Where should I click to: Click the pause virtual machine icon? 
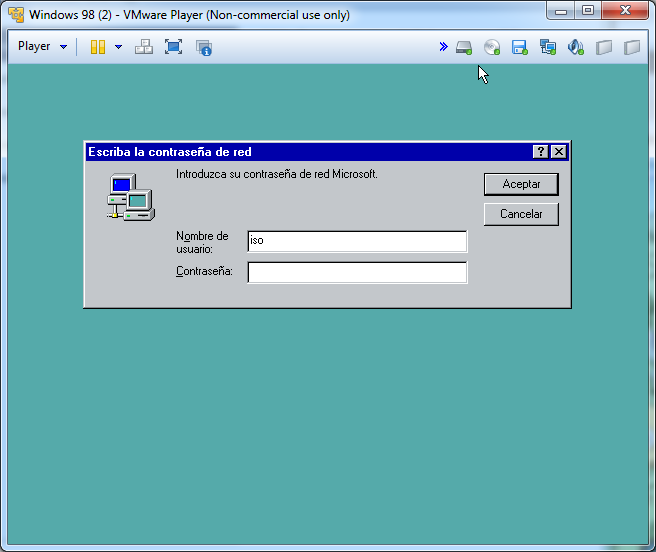pos(98,47)
